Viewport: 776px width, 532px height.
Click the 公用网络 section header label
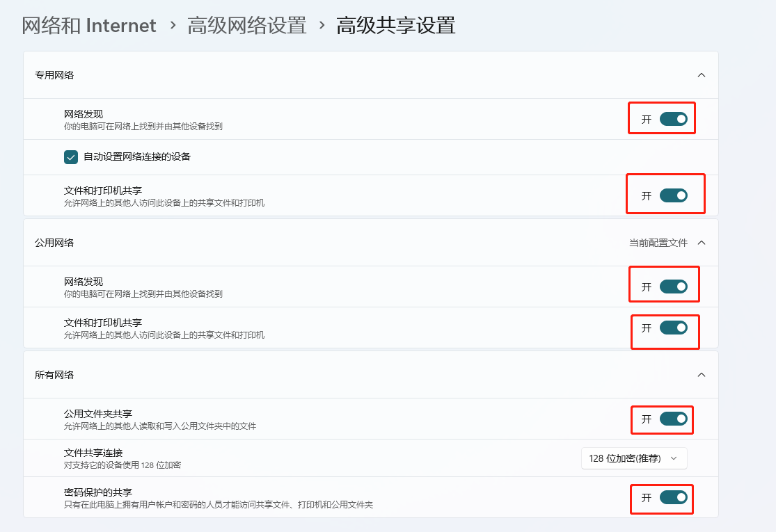[54, 243]
